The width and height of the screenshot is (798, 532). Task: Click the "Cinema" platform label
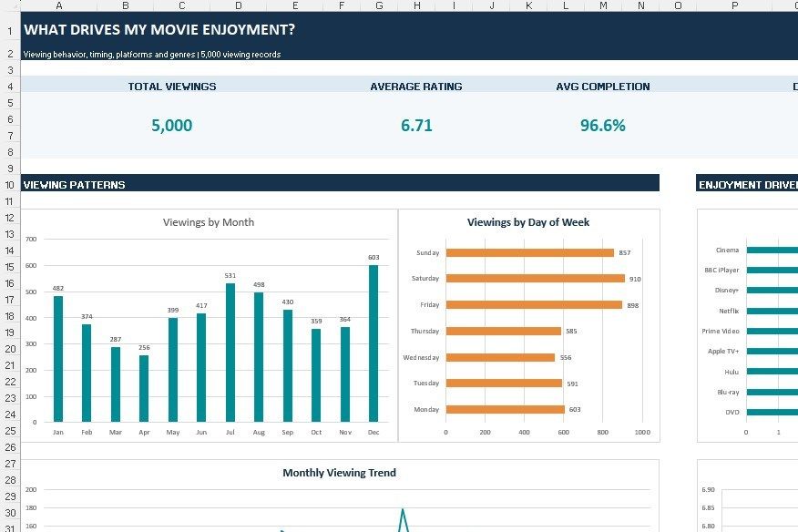pos(727,250)
